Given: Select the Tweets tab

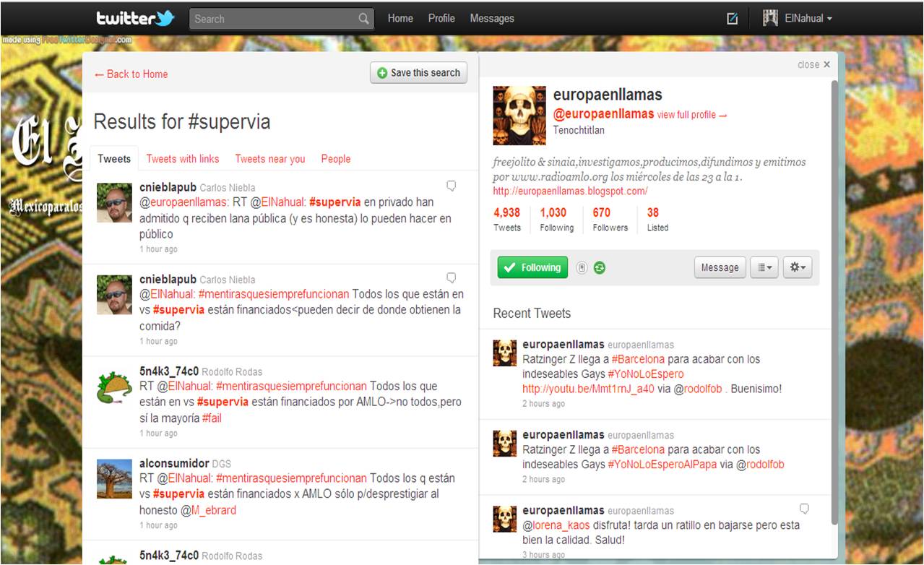Looking at the screenshot, I should click(114, 159).
